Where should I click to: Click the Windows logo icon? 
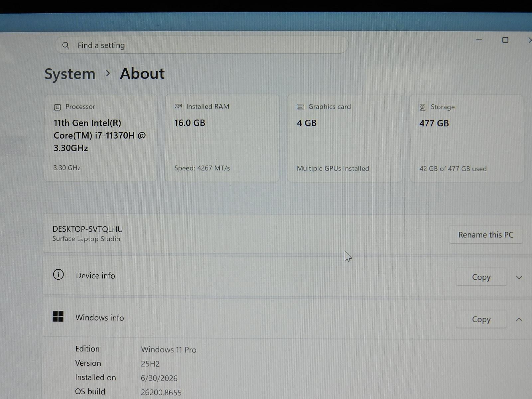(58, 316)
